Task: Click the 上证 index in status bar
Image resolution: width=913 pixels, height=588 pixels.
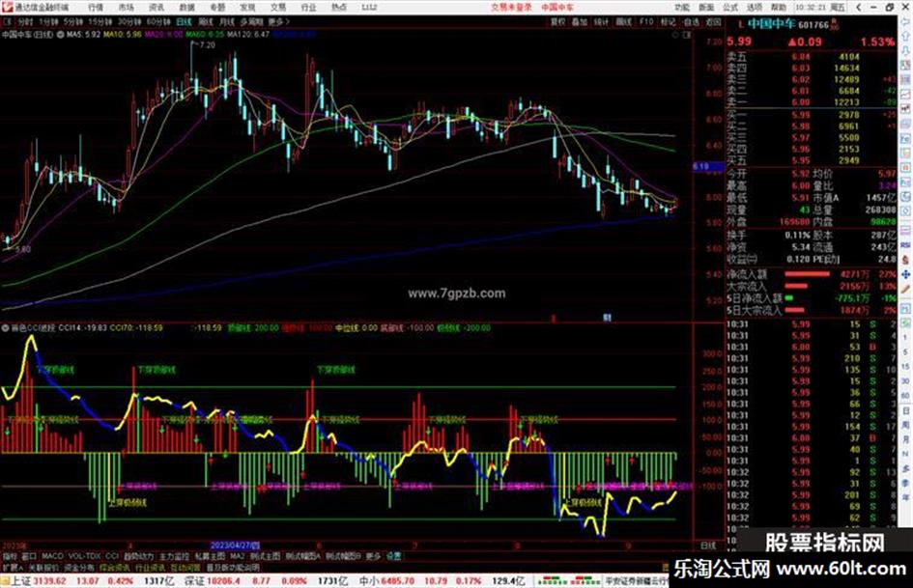Action: coord(19,581)
